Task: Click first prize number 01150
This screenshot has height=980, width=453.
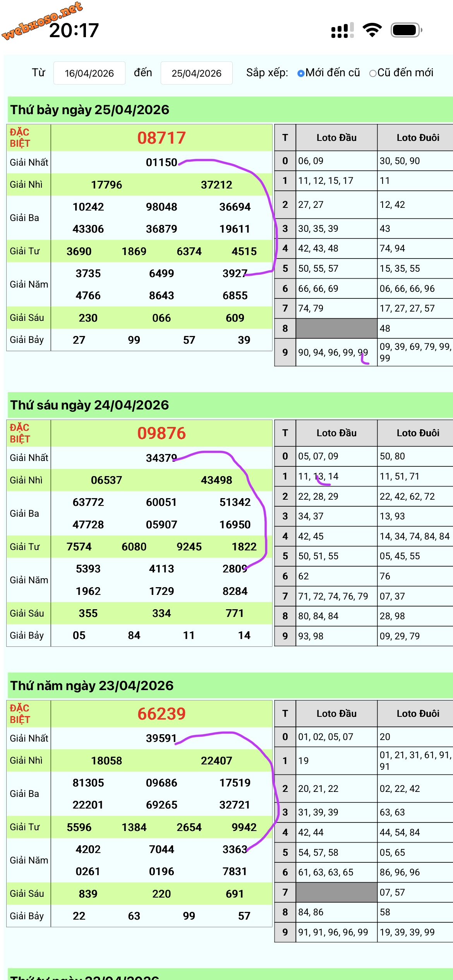Action: [161, 162]
